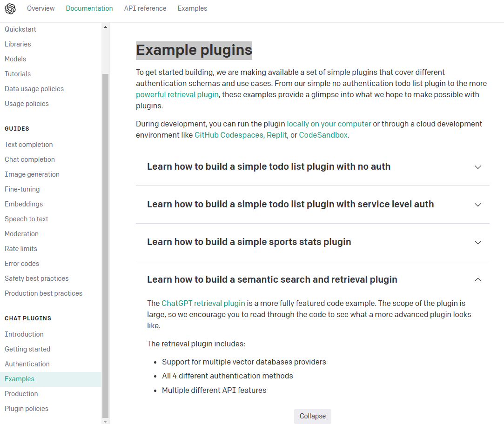This screenshot has width=504, height=424.
Task: Open Libraries in the sidebar
Action: tap(18, 44)
